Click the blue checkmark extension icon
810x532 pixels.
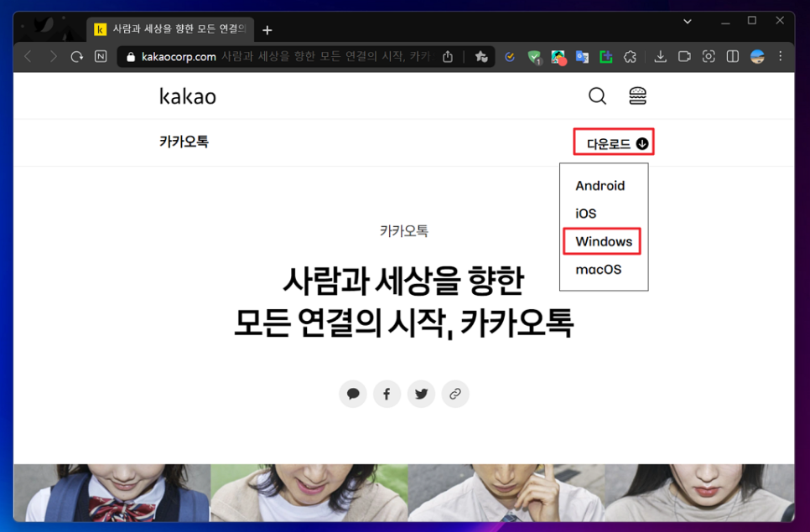(510, 57)
